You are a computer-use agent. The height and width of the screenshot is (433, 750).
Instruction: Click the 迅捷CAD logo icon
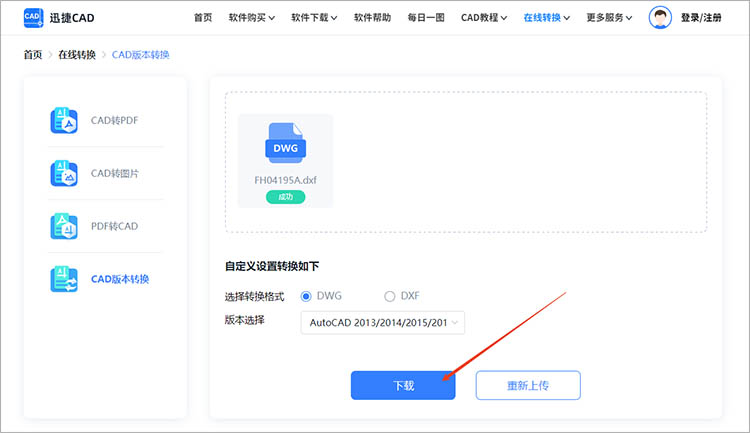[x=33, y=18]
